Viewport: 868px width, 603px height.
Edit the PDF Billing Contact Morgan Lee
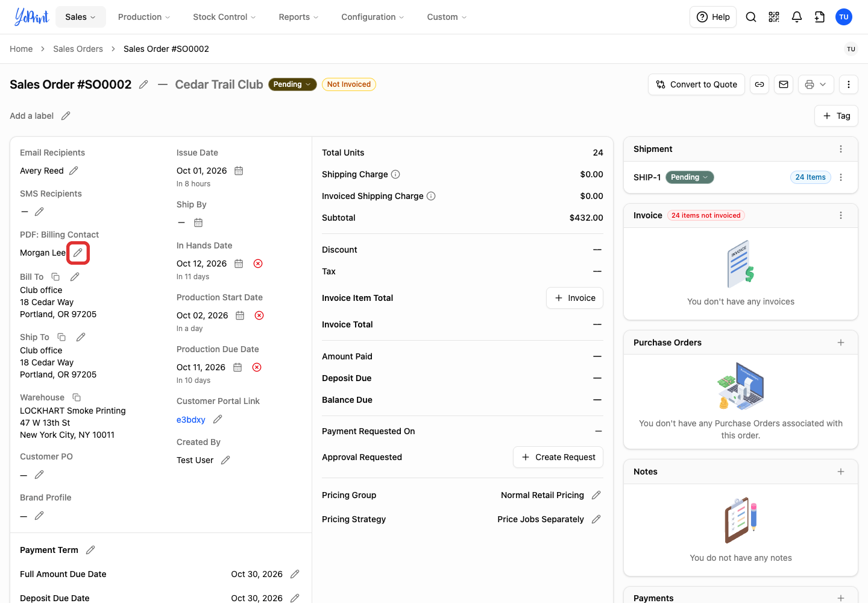click(78, 253)
